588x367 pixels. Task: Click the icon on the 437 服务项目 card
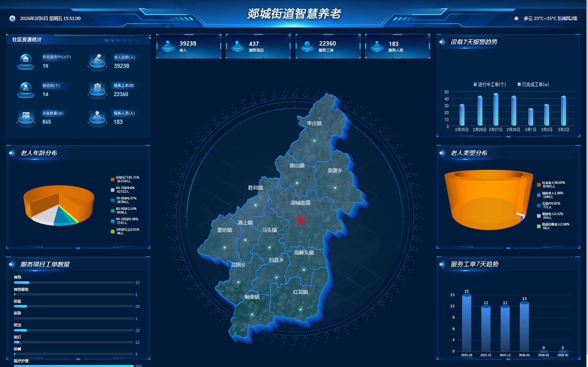coord(237,46)
